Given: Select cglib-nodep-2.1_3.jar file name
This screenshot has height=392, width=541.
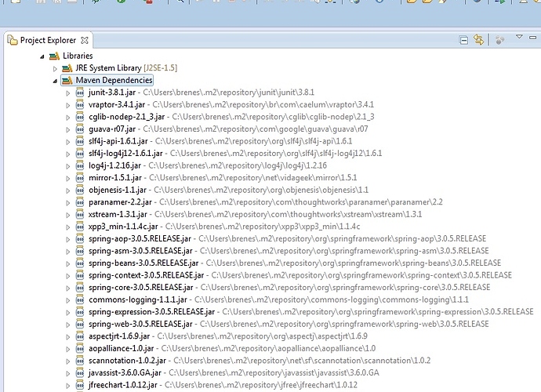Looking at the screenshot, I should click(x=126, y=117).
